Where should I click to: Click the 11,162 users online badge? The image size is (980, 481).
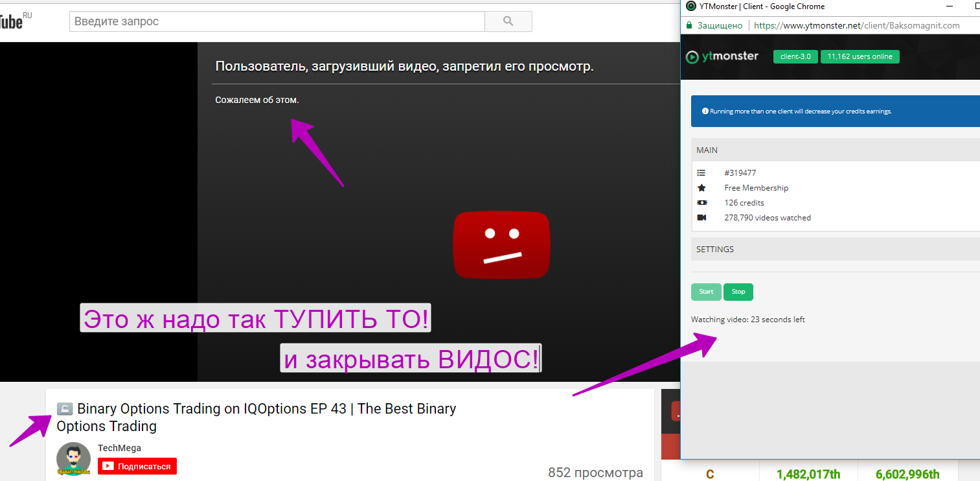[x=860, y=56]
